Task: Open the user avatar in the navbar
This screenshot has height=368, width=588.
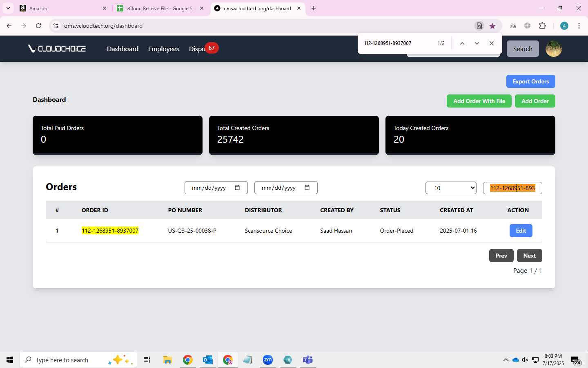Action: 554,49
